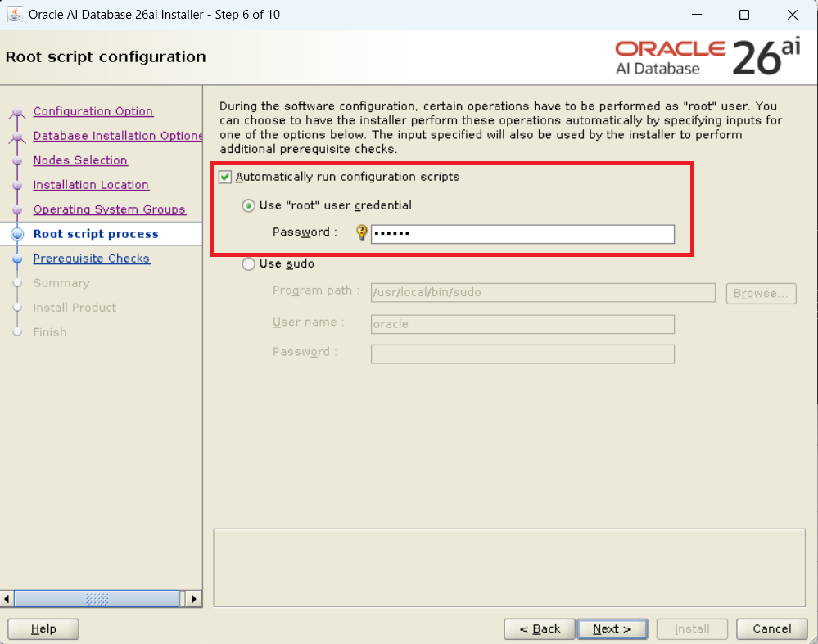Screen dimensions: 818x644
Task: Open Database Installation Options step
Action: [x=117, y=136]
